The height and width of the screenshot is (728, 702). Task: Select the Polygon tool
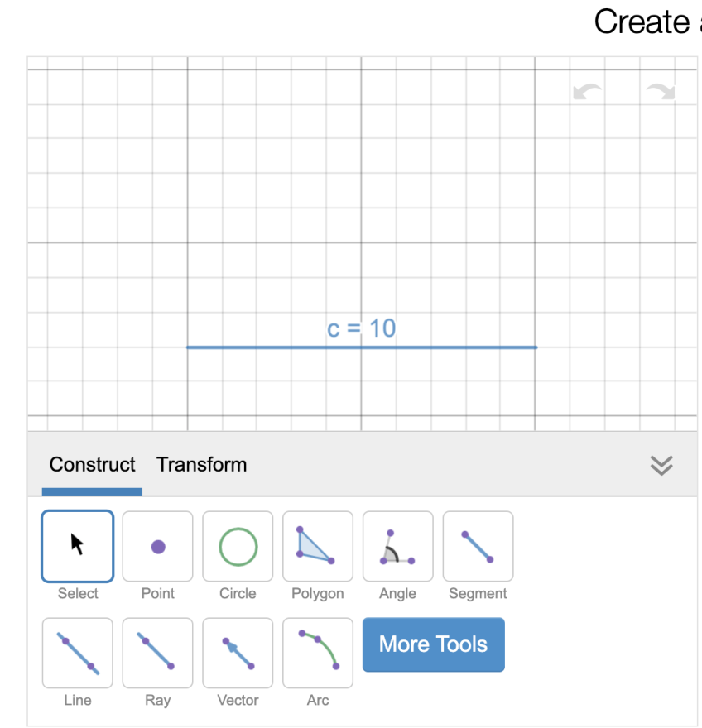coord(318,546)
